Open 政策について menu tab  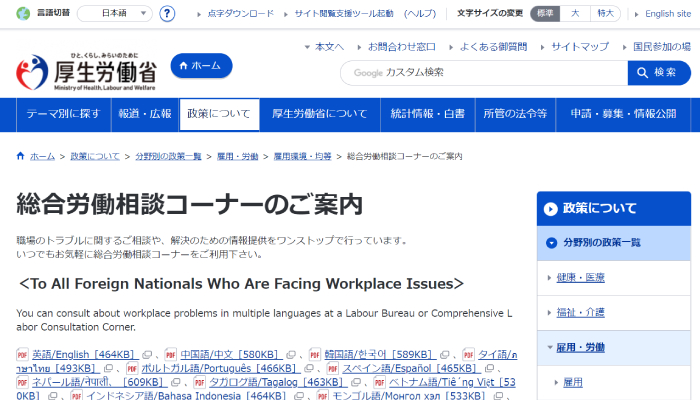point(219,114)
